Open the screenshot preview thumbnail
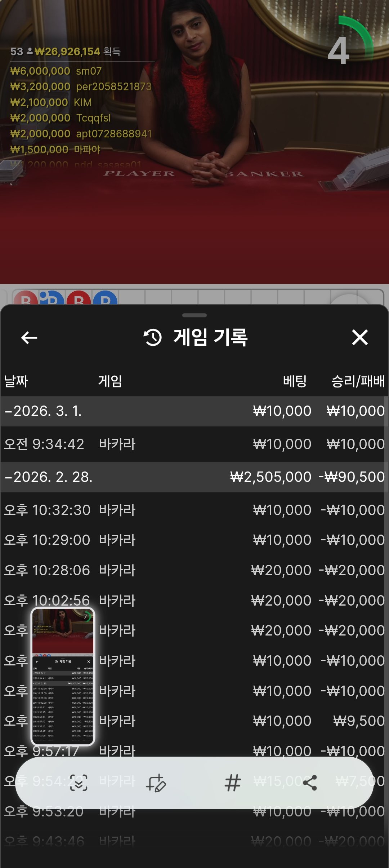The width and height of the screenshot is (389, 868). pos(63,676)
